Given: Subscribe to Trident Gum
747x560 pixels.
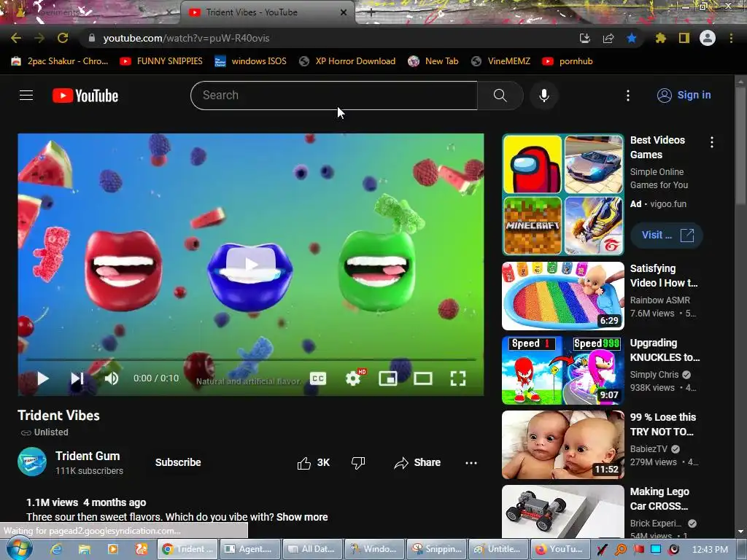Looking at the screenshot, I should (178, 462).
